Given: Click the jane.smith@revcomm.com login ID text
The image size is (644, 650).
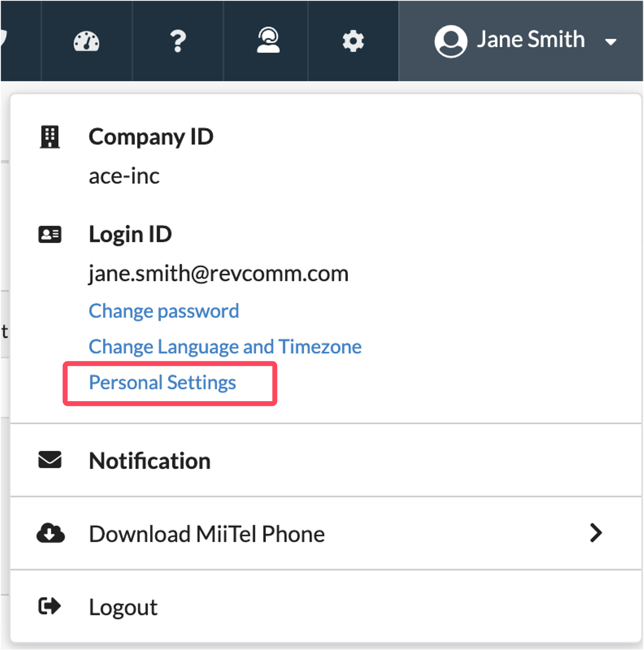Looking at the screenshot, I should click(219, 273).
